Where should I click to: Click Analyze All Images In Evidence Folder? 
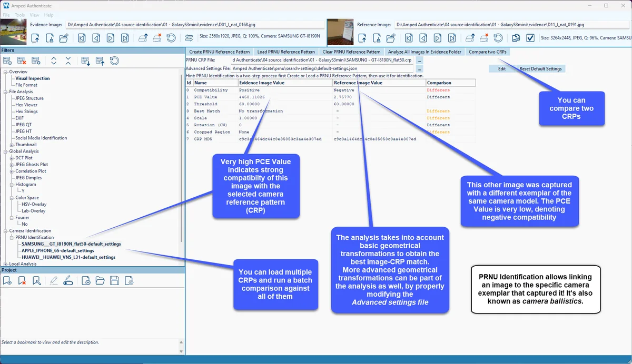point(424,52)
